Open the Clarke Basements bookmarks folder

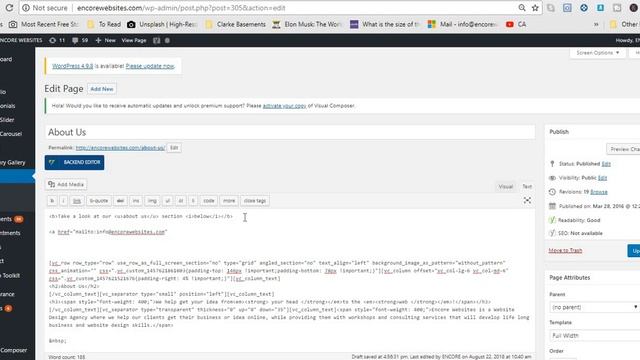point(236,24)
